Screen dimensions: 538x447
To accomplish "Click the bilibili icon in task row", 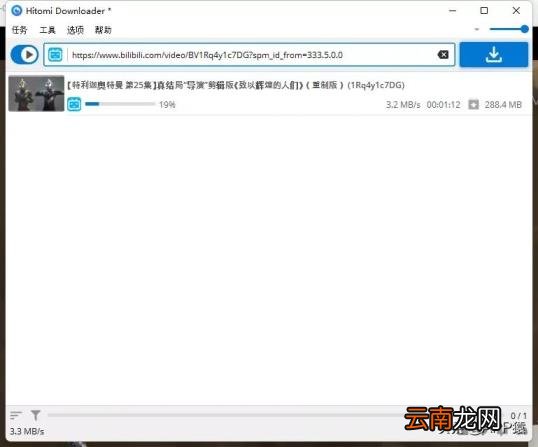I will (74, 104).
